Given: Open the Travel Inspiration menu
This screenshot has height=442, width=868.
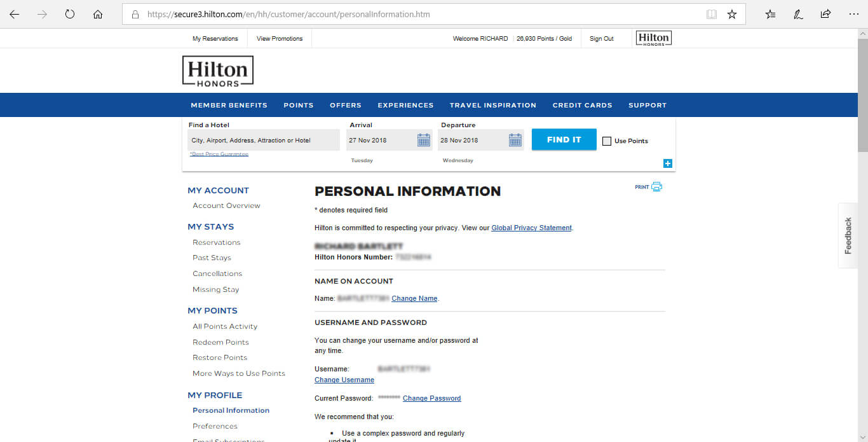Looking at the screenshot, I should click(493, 106).
